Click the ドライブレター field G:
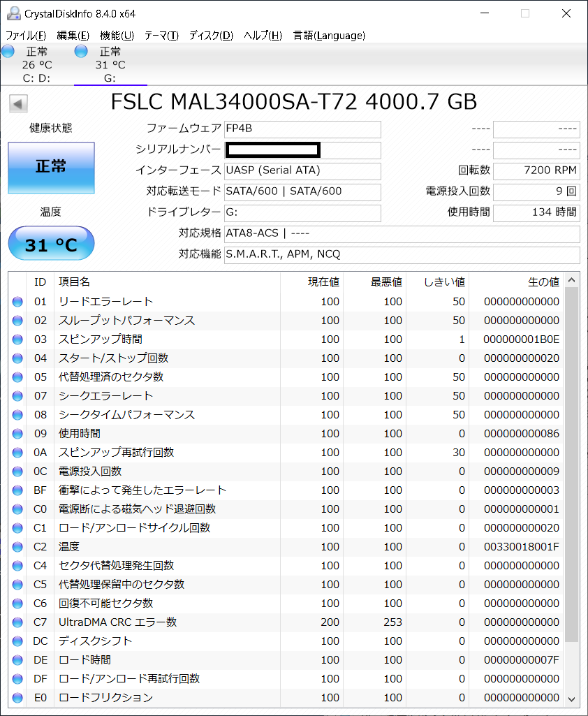This screenshot has height=716, width=588. tap(302, 213)
